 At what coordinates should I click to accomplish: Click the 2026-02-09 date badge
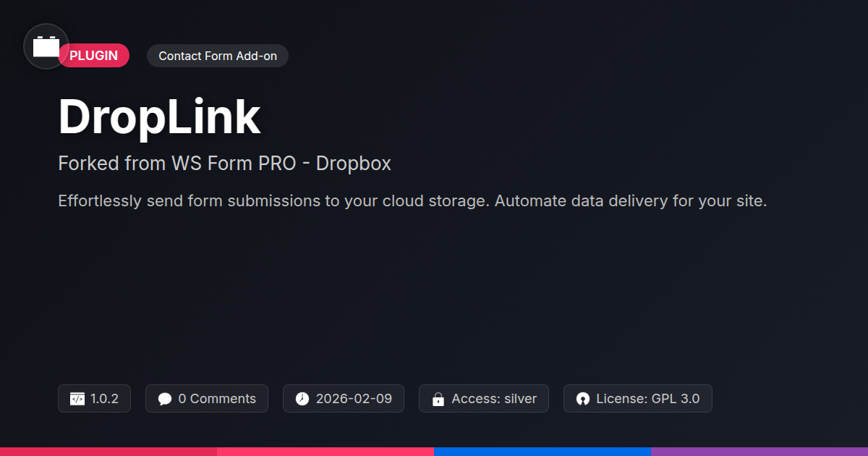(x=344, y=399)
